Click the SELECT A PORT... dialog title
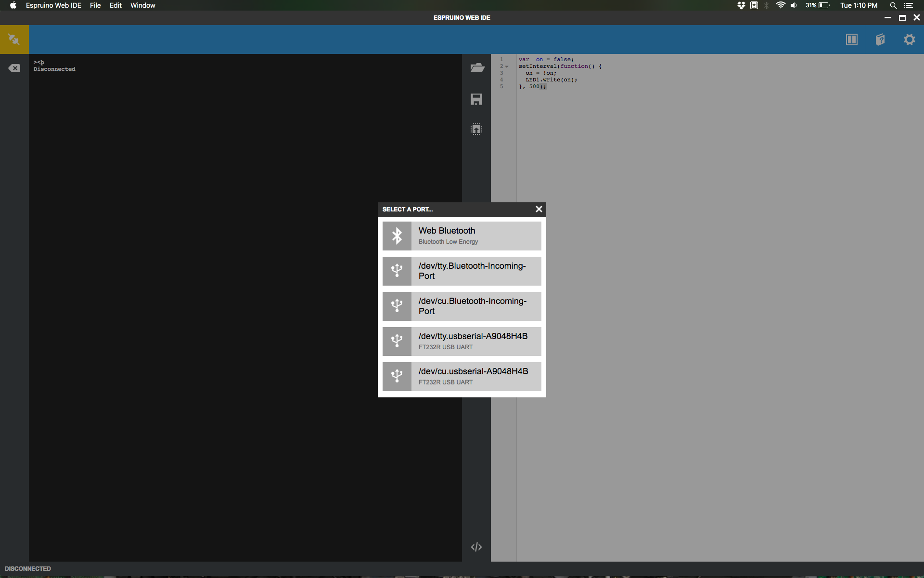The height and width of the screenshot is (578, 924). click(408, 209)
